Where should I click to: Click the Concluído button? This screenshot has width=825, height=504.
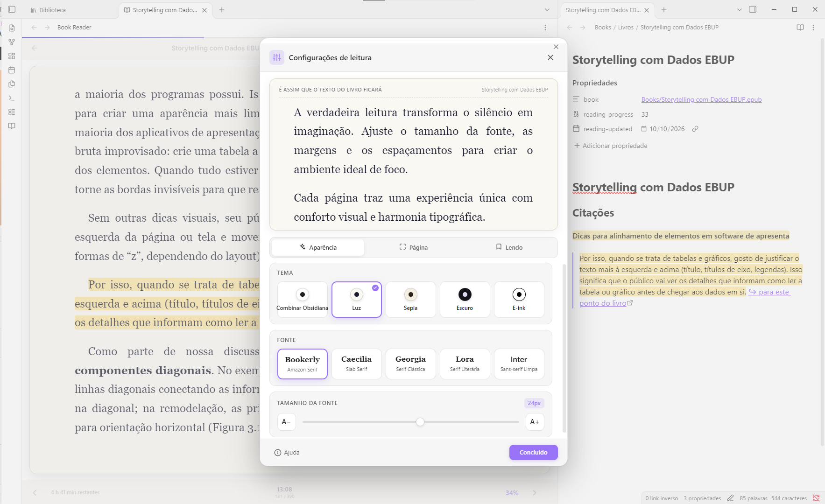coord(534,453)
